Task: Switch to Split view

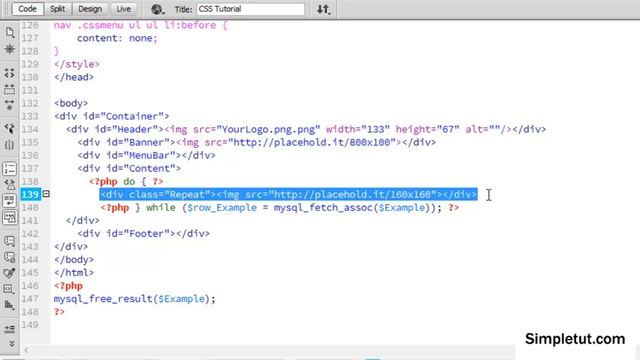Action: [x=58, y=9]
